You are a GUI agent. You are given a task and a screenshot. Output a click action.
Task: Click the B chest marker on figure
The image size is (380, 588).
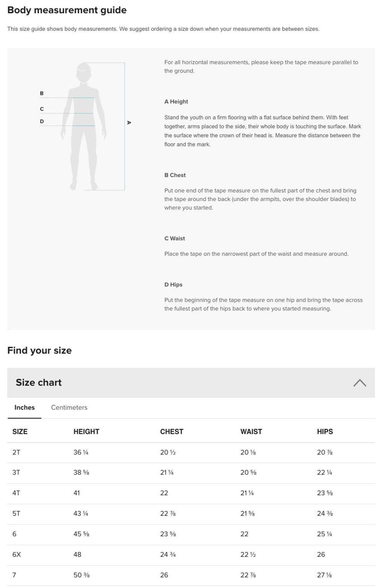42,93
